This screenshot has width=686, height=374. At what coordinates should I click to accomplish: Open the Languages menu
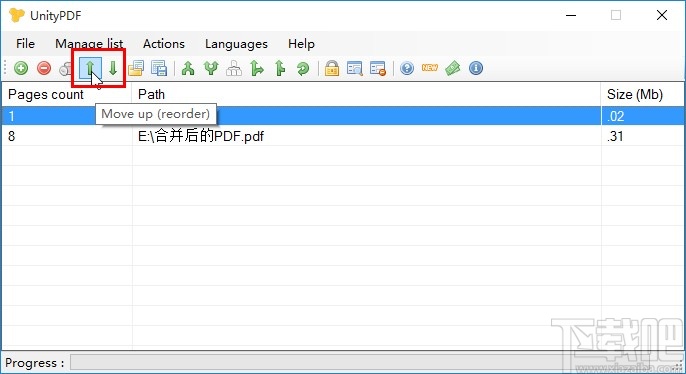[x=236, y=44]
